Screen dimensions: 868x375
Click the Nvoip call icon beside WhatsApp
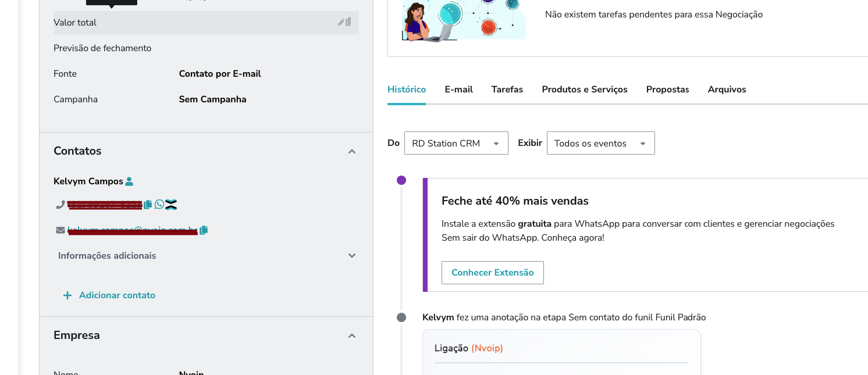[171, 205]
